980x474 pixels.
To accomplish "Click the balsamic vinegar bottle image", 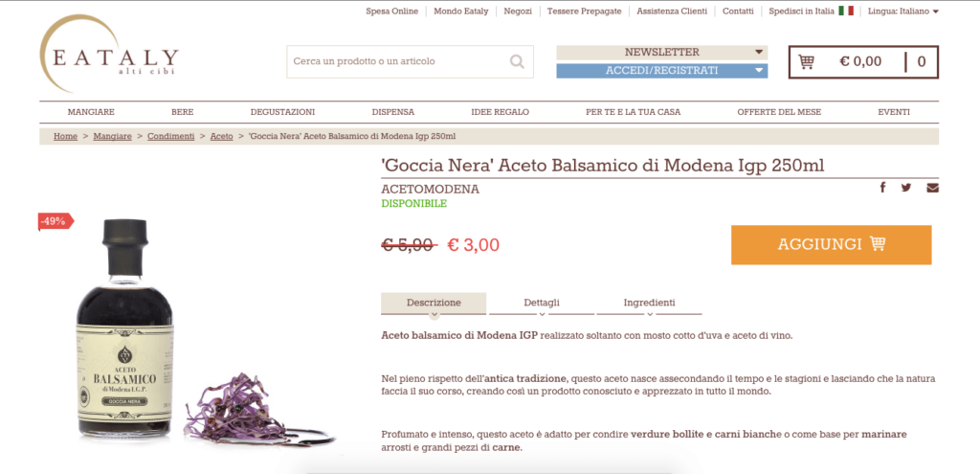I will 125,328.
